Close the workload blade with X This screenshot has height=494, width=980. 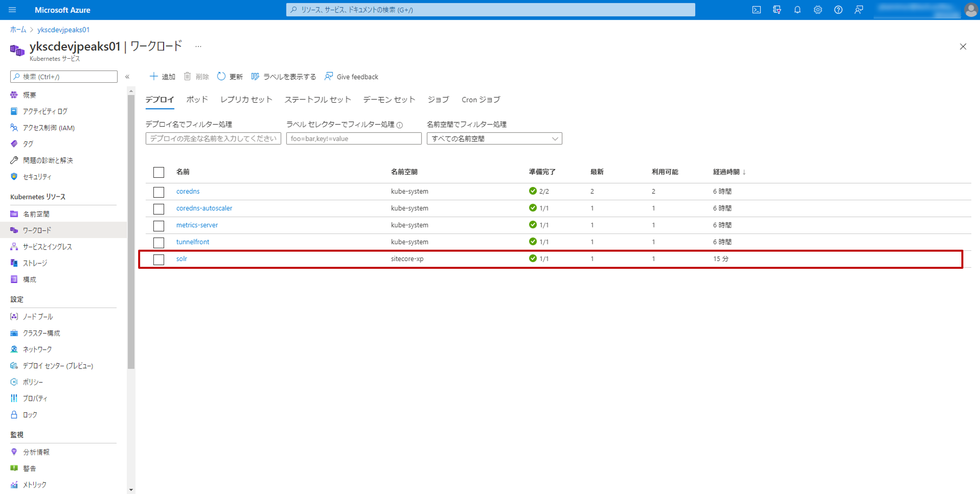(x=963, y=47)
